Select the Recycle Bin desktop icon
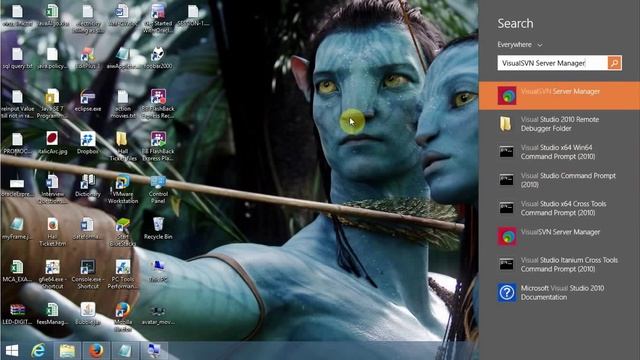640x360 pixels. click(158, 228)
